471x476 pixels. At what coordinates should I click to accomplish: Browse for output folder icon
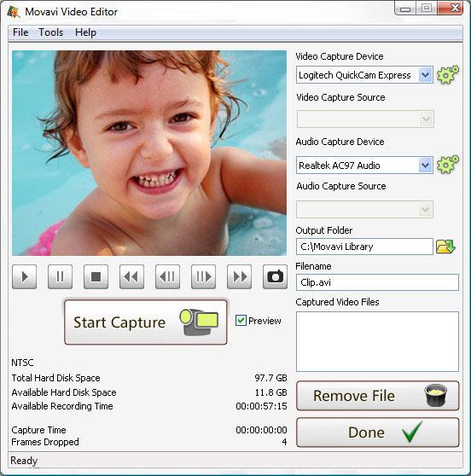pyautogui.click(x=445, y=247)
